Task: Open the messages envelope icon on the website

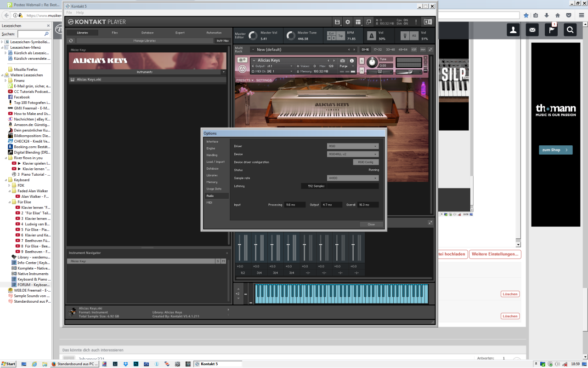Action: pos(532,30)
